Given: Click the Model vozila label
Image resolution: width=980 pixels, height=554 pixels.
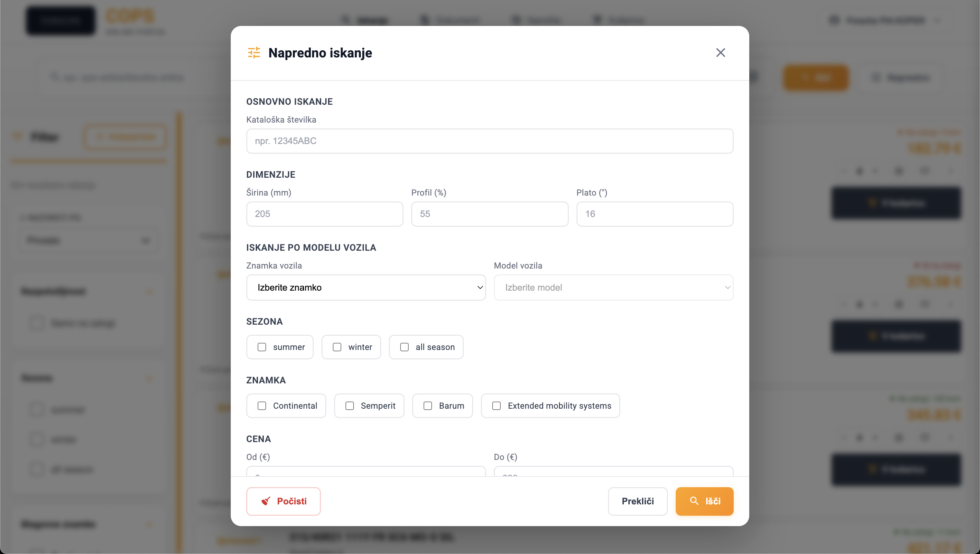Looking at the screenshot, I should 518,266.
